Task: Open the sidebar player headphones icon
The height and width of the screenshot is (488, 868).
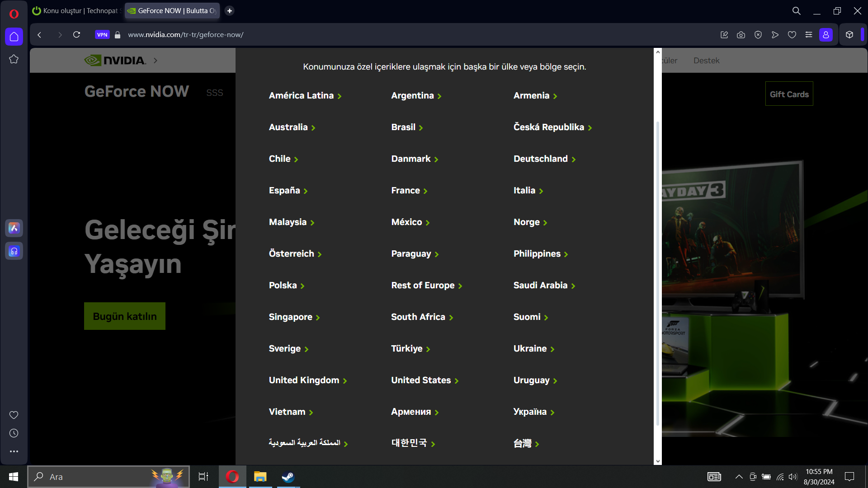Action: tap(14, 251)
